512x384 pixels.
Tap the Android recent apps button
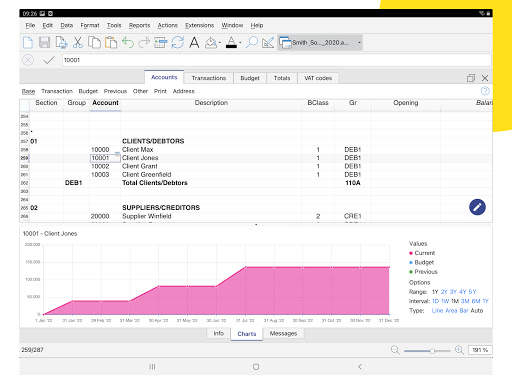tap(152, 367)
